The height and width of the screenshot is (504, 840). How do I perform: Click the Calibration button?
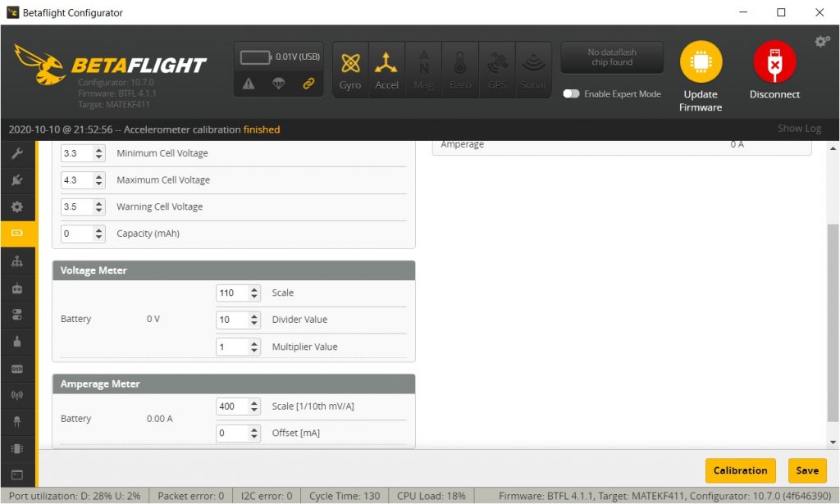(740, 470)
